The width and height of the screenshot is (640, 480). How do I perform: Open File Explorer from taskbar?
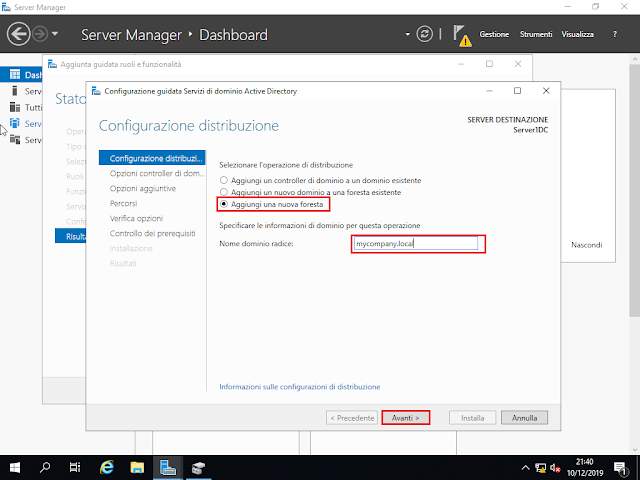pyautogui.click(x=137, y=467)
